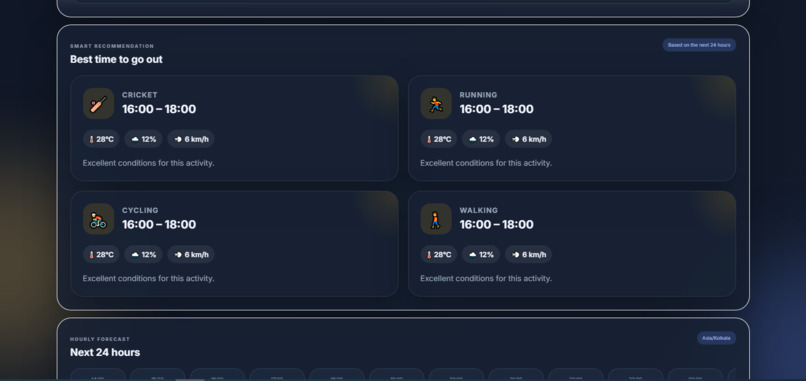
Task: Select the 'Based on the next 24 hours' badge
Action: 699,45
